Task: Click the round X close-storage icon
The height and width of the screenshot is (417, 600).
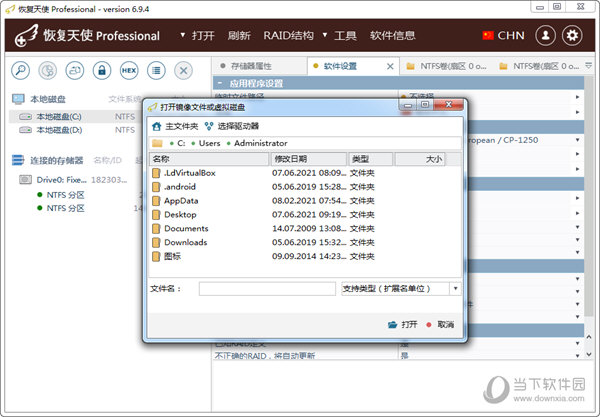Action: [183, 70]
